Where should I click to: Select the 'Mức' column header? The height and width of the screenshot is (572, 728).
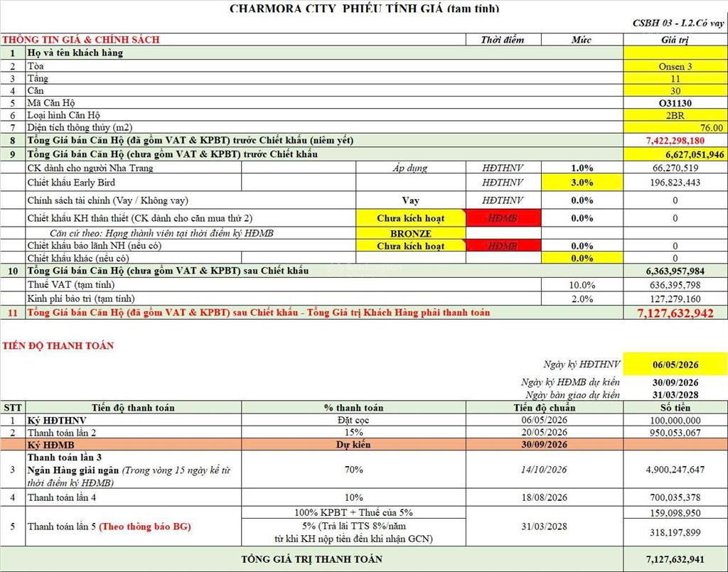coord(582,40)
